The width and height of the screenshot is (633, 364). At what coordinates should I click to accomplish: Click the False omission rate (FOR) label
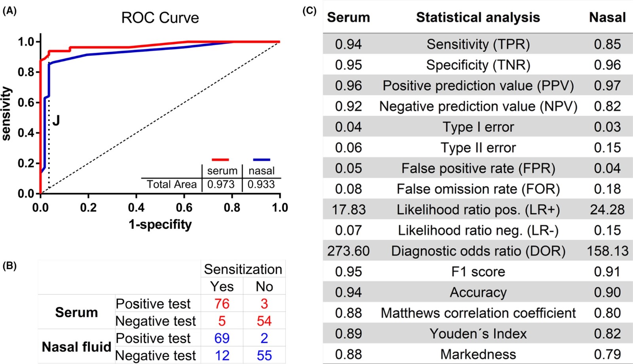point(478,189)
